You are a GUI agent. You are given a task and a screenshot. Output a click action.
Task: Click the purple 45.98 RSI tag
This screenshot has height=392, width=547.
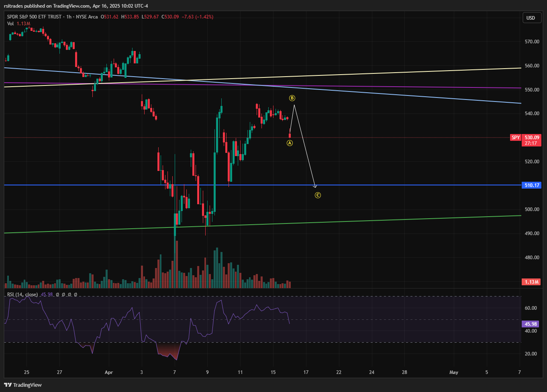click(x=531, y=324)
